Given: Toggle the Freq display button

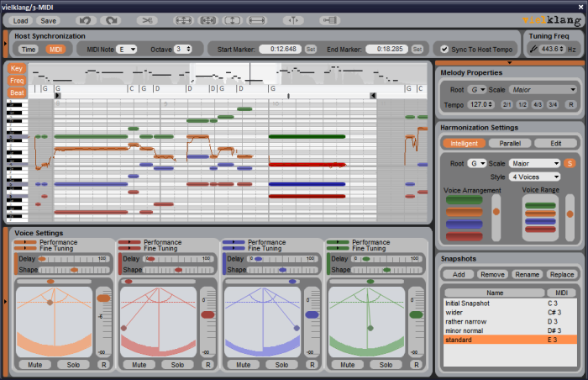Looking at the screenshot, I should (17, 81).
